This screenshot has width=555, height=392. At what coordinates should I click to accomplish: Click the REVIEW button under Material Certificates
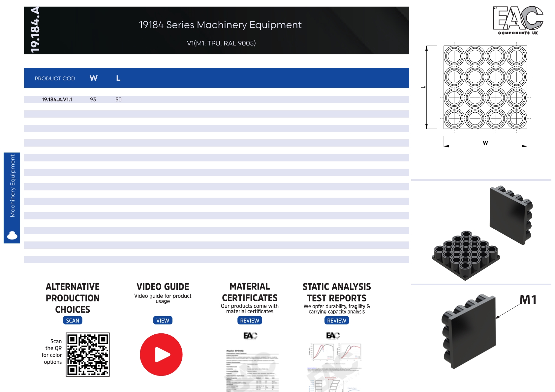pos(250,321)
